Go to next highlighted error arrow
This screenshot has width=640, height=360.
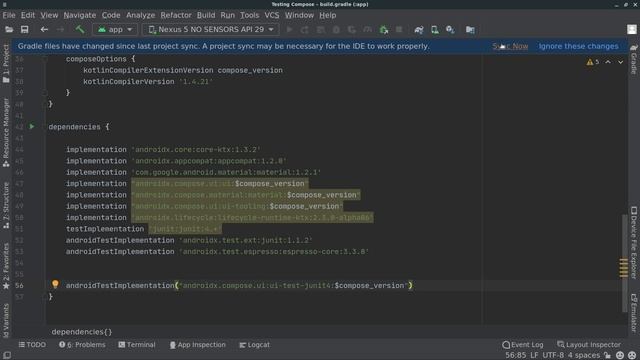click(x=620, y=62)
